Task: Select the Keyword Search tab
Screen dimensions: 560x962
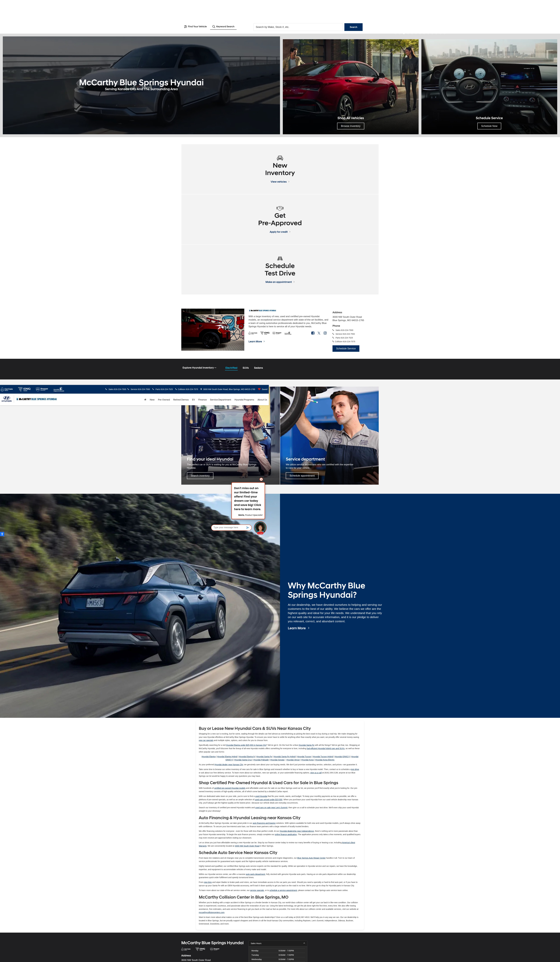Action: tap(223, 27)
